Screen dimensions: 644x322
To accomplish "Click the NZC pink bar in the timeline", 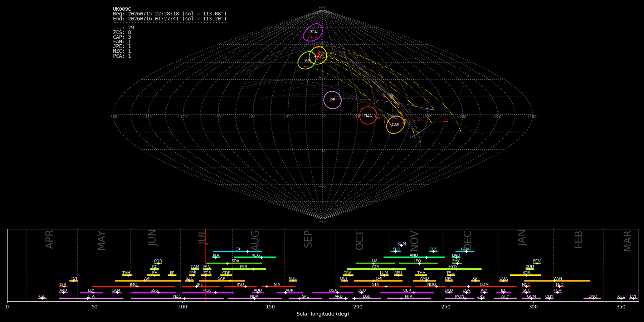I will [x=177, y=298].
